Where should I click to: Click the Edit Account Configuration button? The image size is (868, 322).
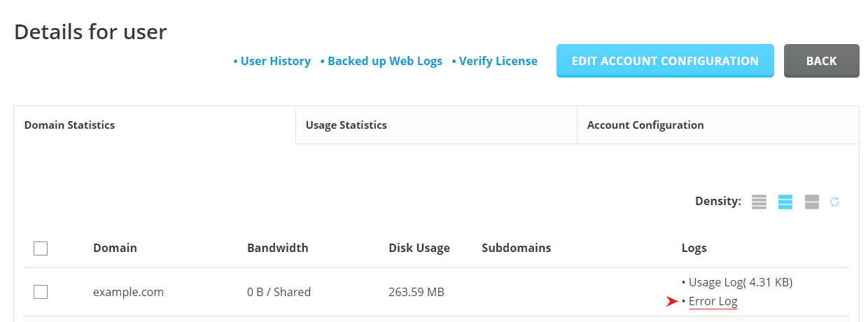coord(664,61)
